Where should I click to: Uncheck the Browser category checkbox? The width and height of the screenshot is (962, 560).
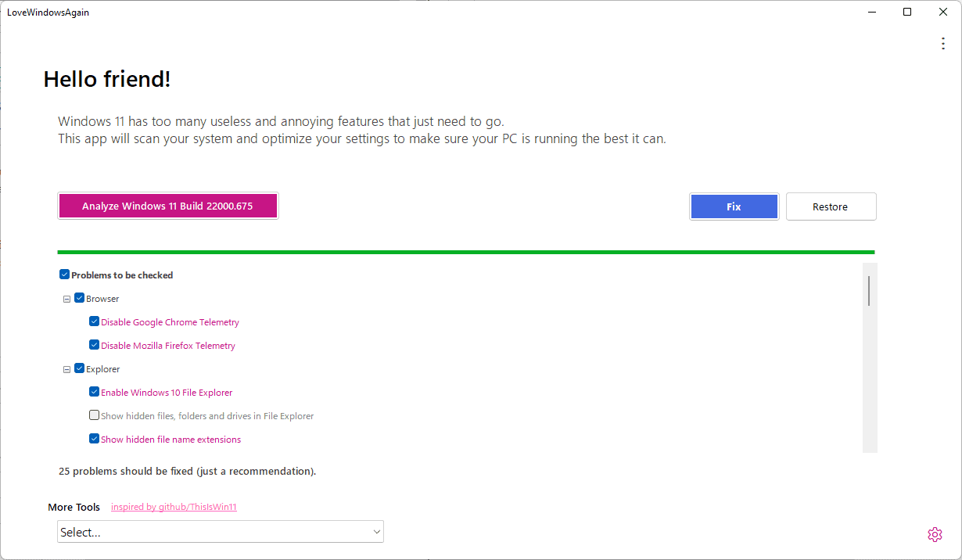[79, 298]
